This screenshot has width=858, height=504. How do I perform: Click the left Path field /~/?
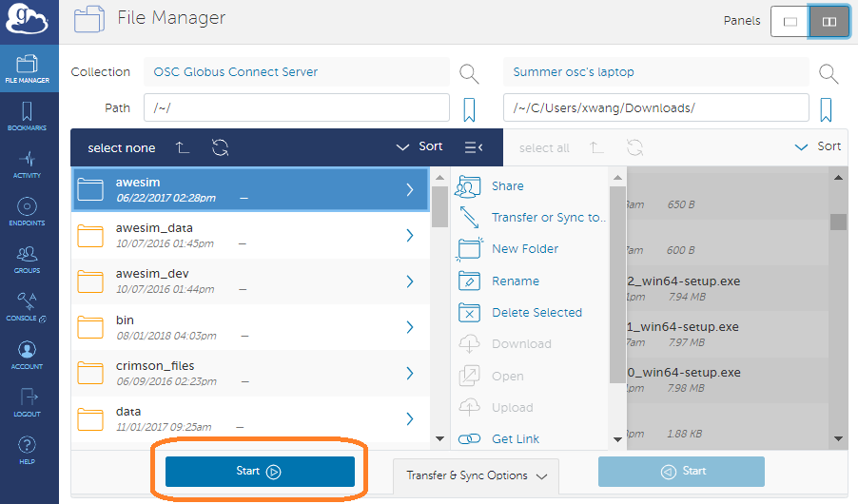pyautogui.click(x=297, y=107)
